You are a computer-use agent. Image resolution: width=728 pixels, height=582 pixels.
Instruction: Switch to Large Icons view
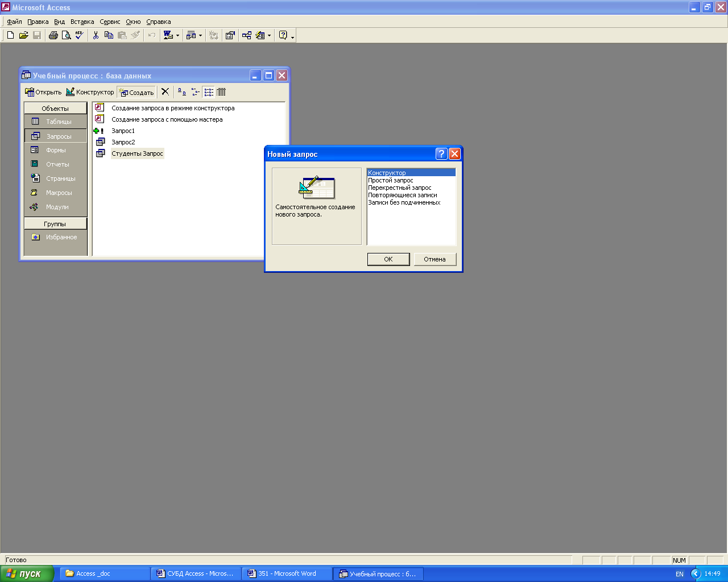click(x=182, y=92)
